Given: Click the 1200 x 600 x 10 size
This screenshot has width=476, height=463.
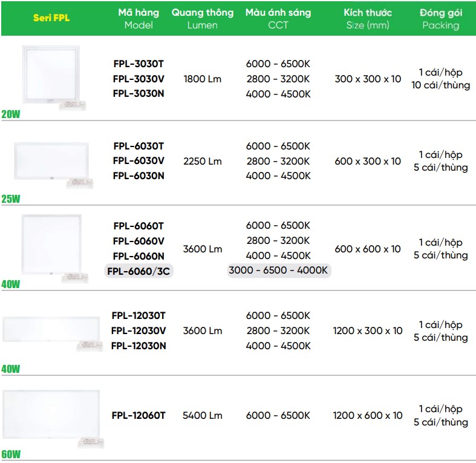Looking at the screenshot, I should pyautogui.click(x=368, y=415).
